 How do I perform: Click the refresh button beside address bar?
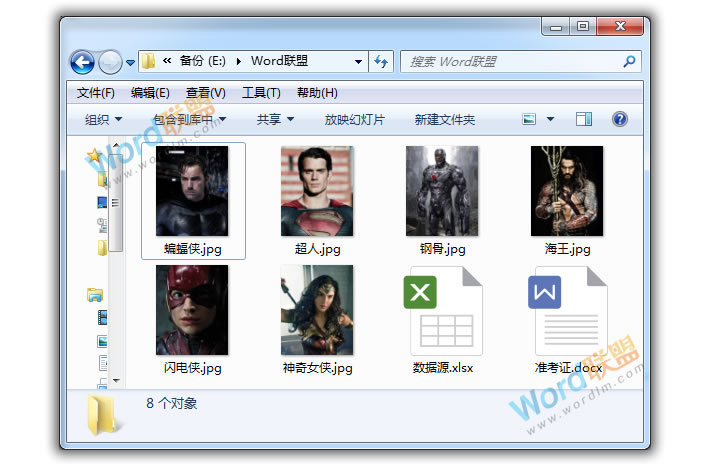pyautogui.click(x=381, y=62)
